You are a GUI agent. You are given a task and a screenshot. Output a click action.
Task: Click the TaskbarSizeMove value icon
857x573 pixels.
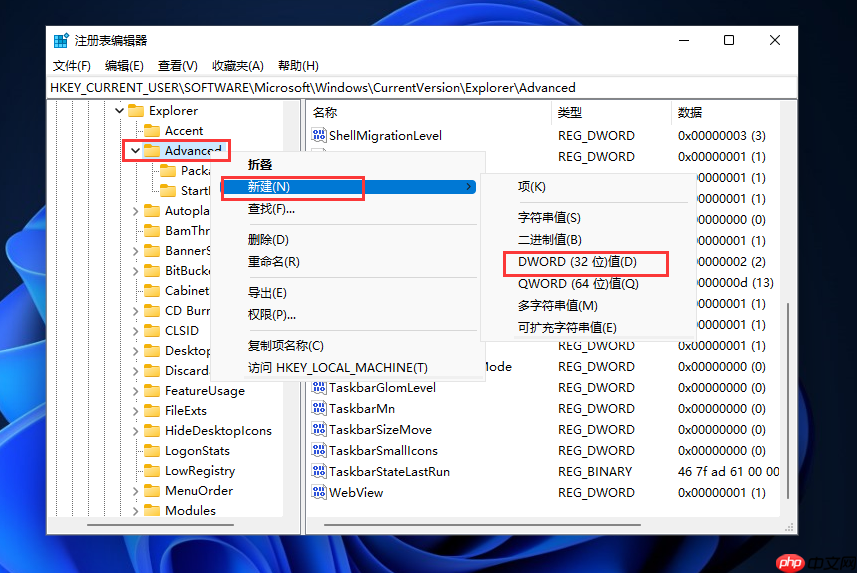coord(319,430)
